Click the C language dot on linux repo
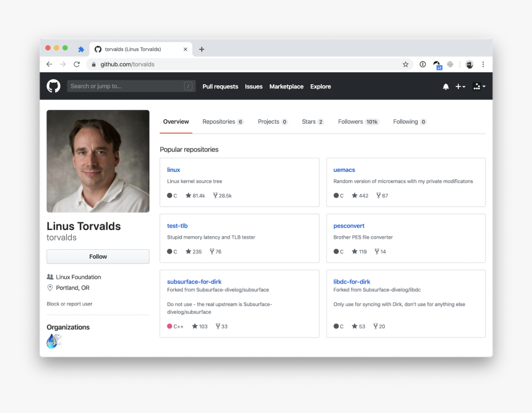The image size is (532, 413). tap(169, 195)
